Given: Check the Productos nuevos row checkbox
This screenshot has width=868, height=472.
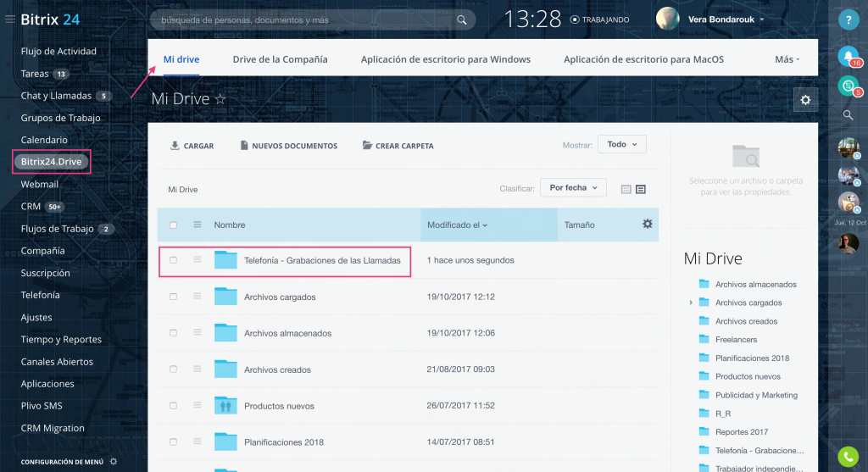Looking at the screenshot, I should [x=173, y=406].
